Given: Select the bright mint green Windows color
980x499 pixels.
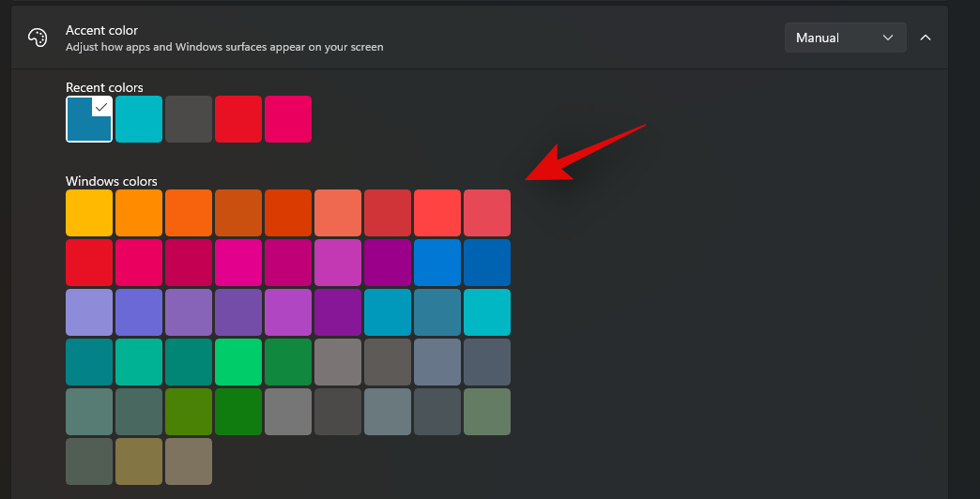Looking at the screenshot, I should click(x=238, y=362).
